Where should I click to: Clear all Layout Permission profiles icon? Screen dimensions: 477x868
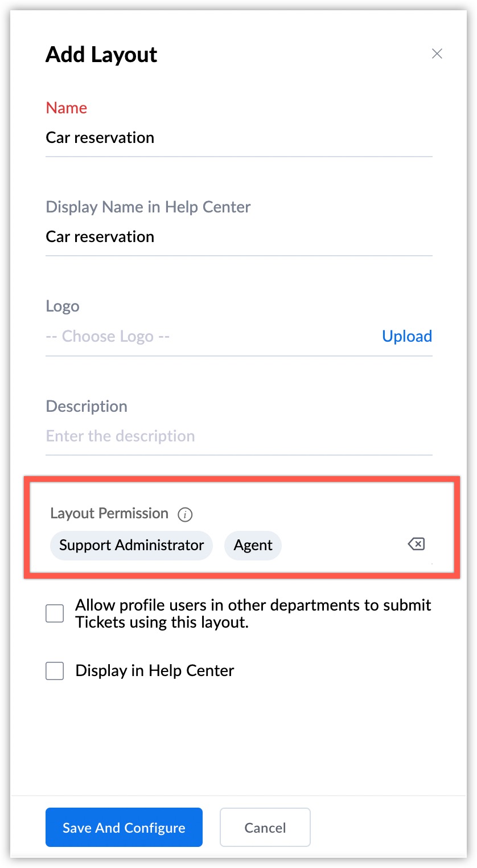(x=416, y=544)
